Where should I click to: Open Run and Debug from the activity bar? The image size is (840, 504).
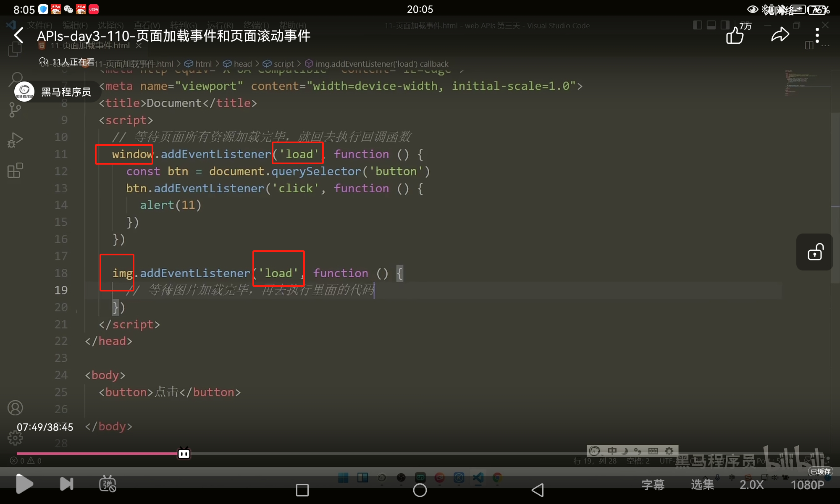(x=16, y=140)
